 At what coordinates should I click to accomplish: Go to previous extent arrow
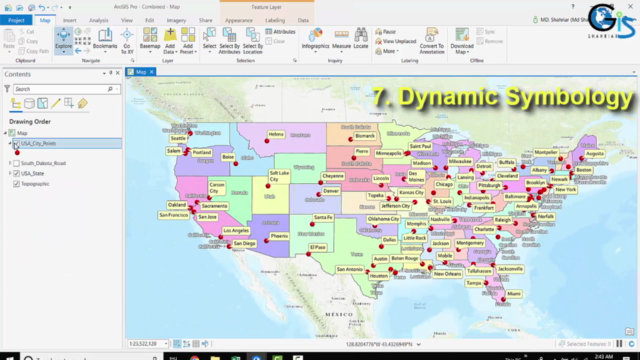pyautogui.click(x=78, y=51)
